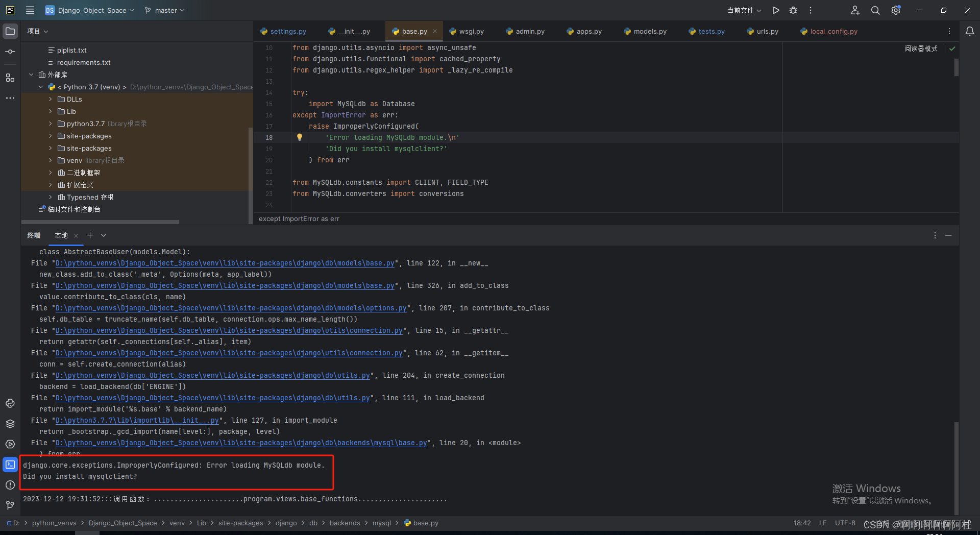Image resolution: width=980 pixels, height=535 pixels.
Task: Select requirements.txt in project tree
Action: 84,62
